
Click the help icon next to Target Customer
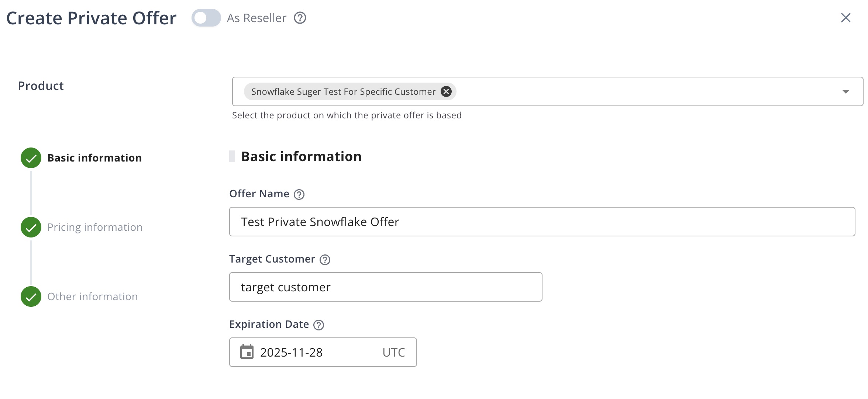click(325, 260)
